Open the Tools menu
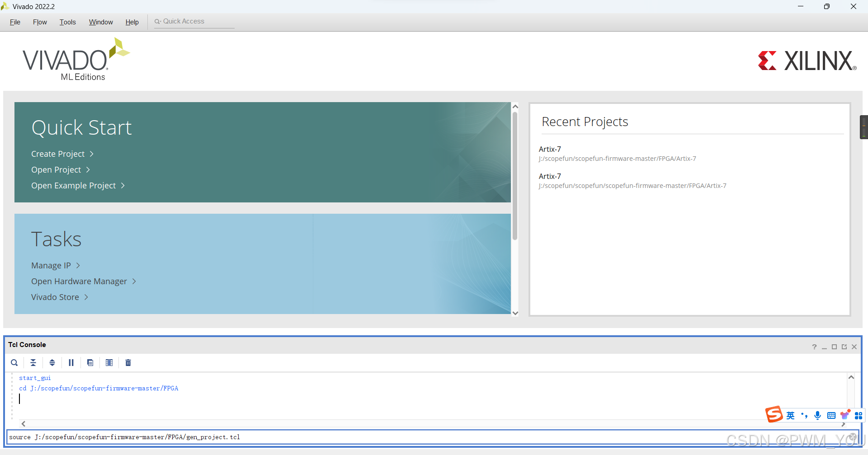Viewport: 868px width, 455px height. (x=68, y=22)
